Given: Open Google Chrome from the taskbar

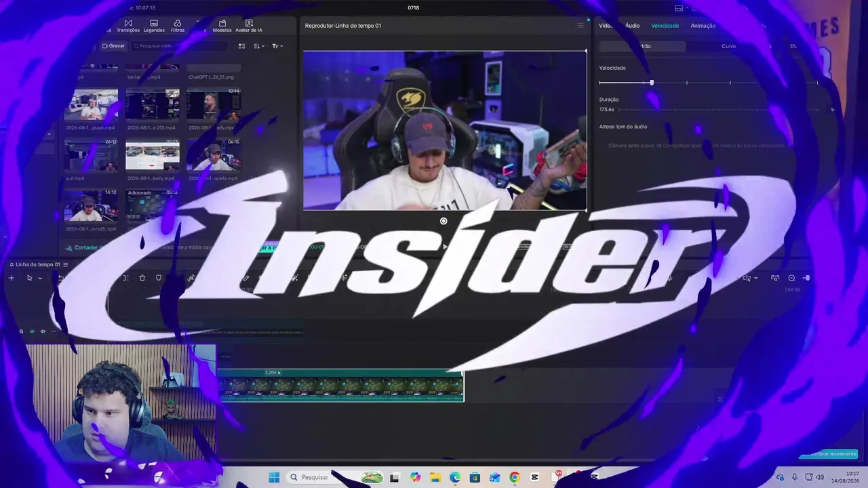Looking at the screenshot, I should click(x=515, y=477).
